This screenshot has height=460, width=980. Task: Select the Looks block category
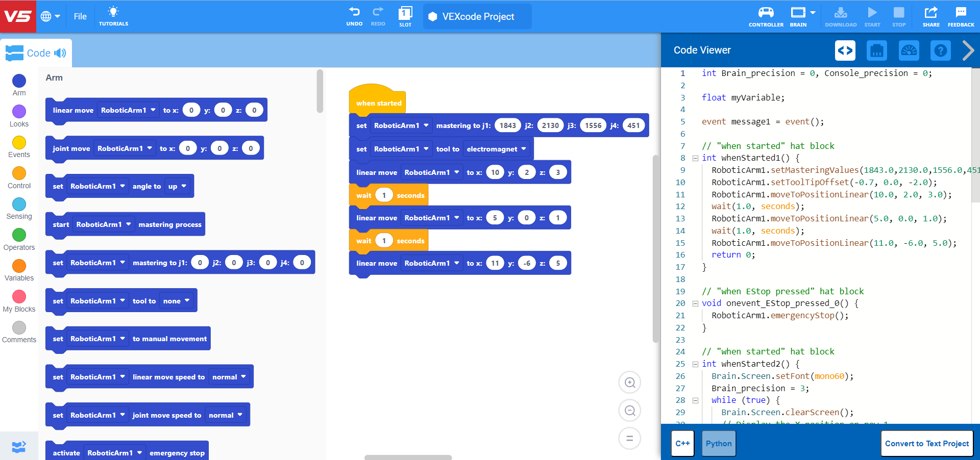[19, 116]
